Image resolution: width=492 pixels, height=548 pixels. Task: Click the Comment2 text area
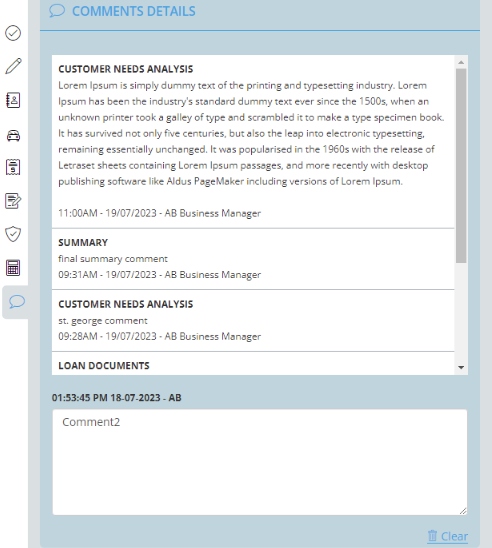(260, 462)
